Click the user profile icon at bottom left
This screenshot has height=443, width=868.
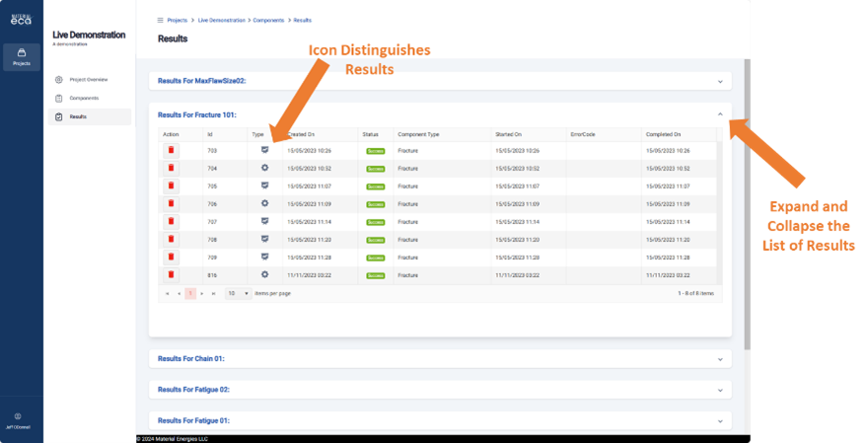pos(18,416)
